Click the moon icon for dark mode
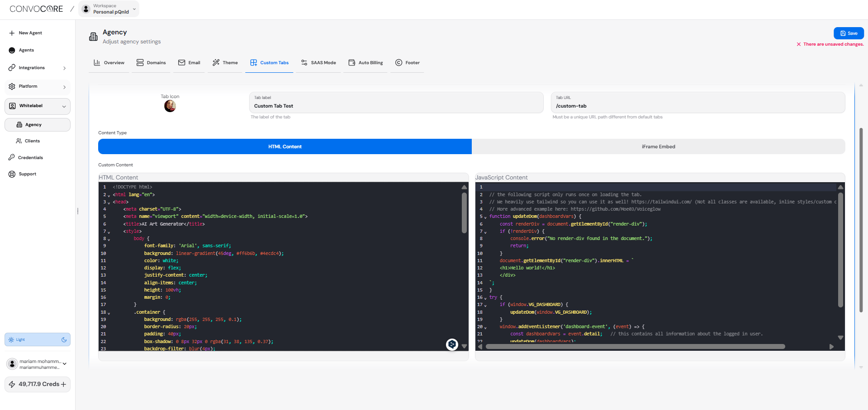The height and width of the screenshot is (410, 868). coord(64,339)
